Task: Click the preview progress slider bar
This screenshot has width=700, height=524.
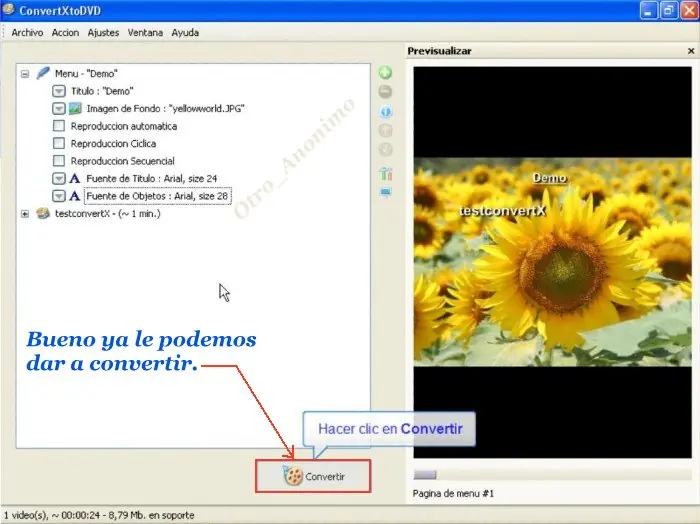Action: coord(552,474)
